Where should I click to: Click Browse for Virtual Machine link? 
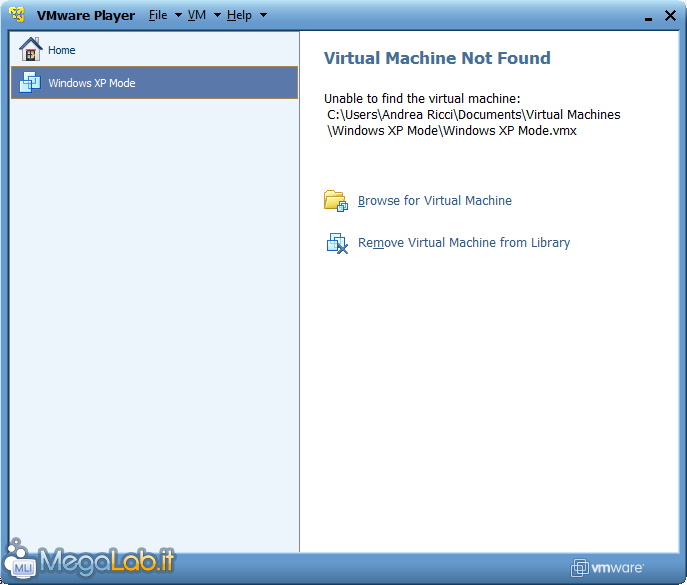pos(435,201)
